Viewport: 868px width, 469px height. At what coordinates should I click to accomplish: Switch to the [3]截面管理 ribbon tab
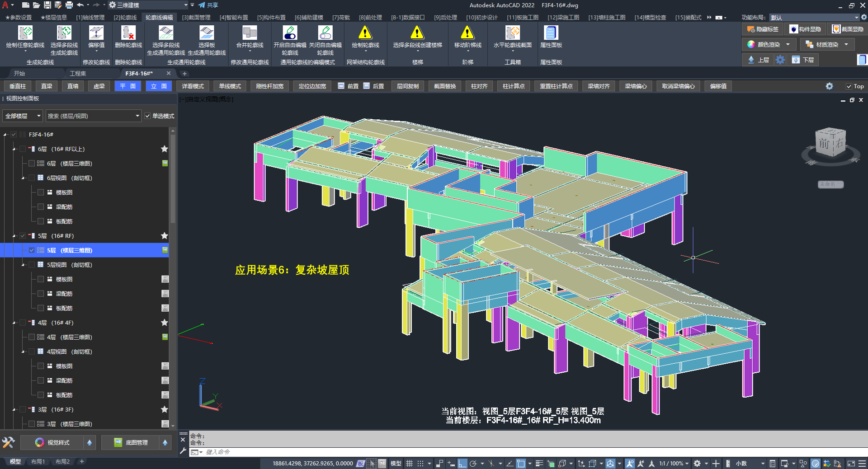pos(196,18)
